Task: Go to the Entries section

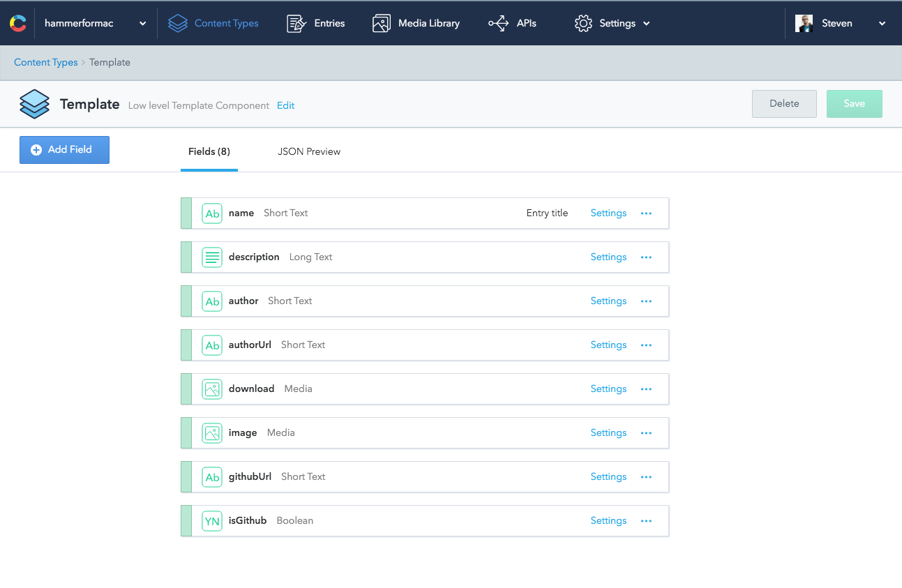Action: 316,23
